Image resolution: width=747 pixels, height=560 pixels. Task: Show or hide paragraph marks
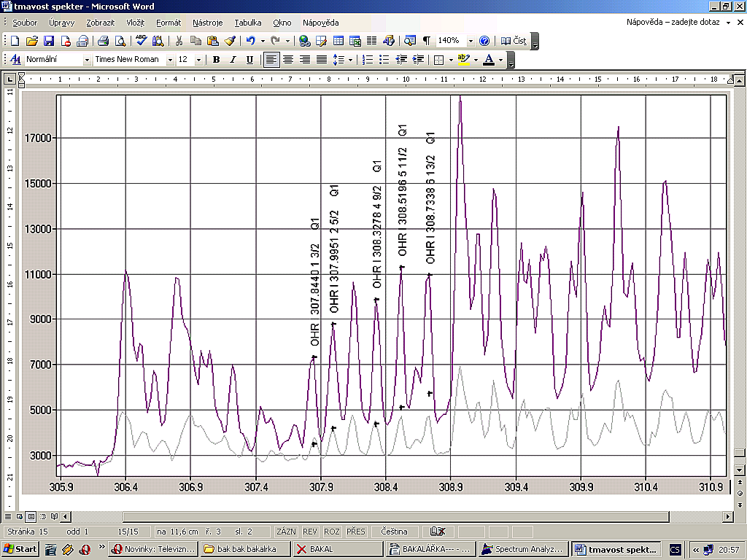[x=426, y=41]
